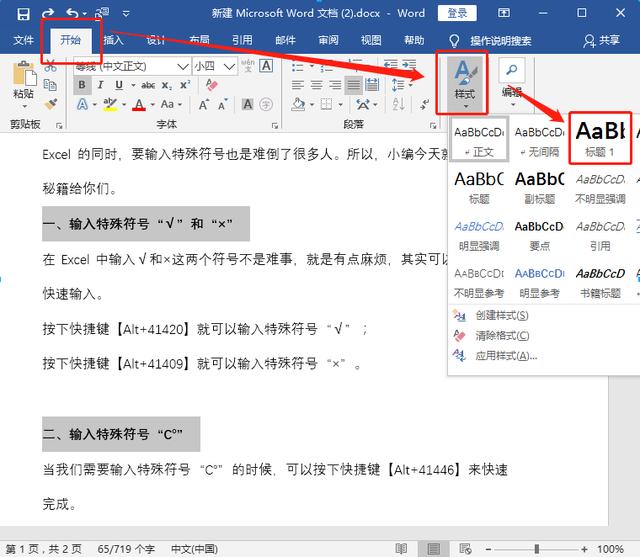The image size is (640, 557).
Task: Toggle Underline formatting
Action: (x=119, y=85)
